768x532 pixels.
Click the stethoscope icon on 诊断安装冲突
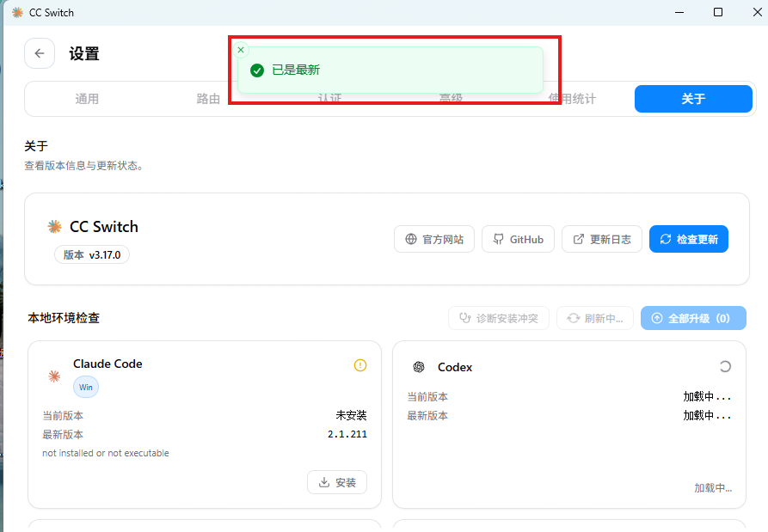(464, 318)
